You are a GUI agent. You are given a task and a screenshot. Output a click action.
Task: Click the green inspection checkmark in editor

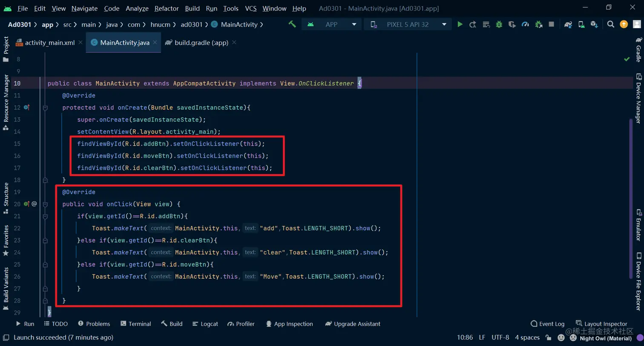pos(627,59)
